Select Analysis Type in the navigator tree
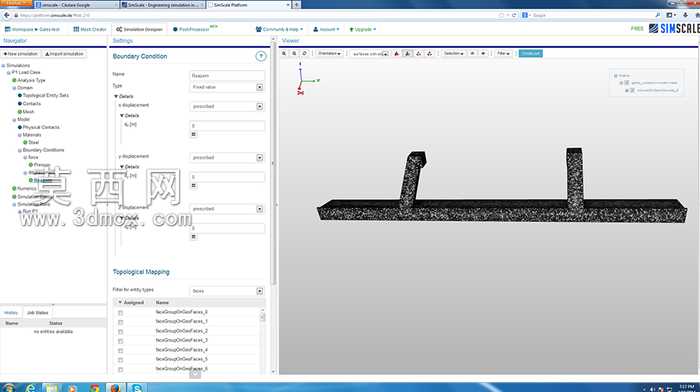The width and height of the screenshot is (700, 392). pos(31,80)
